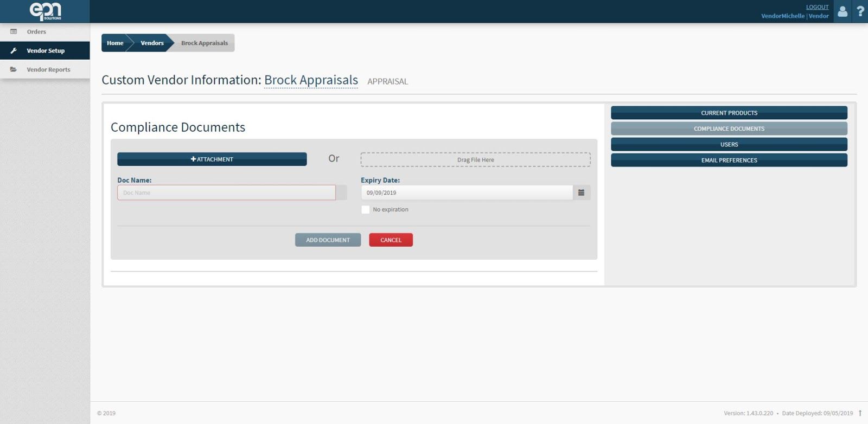Image resolution: width=868 pixels, height=424 pixels.
Task: Open the help question mark icon
Action: [x=860, y=11]
